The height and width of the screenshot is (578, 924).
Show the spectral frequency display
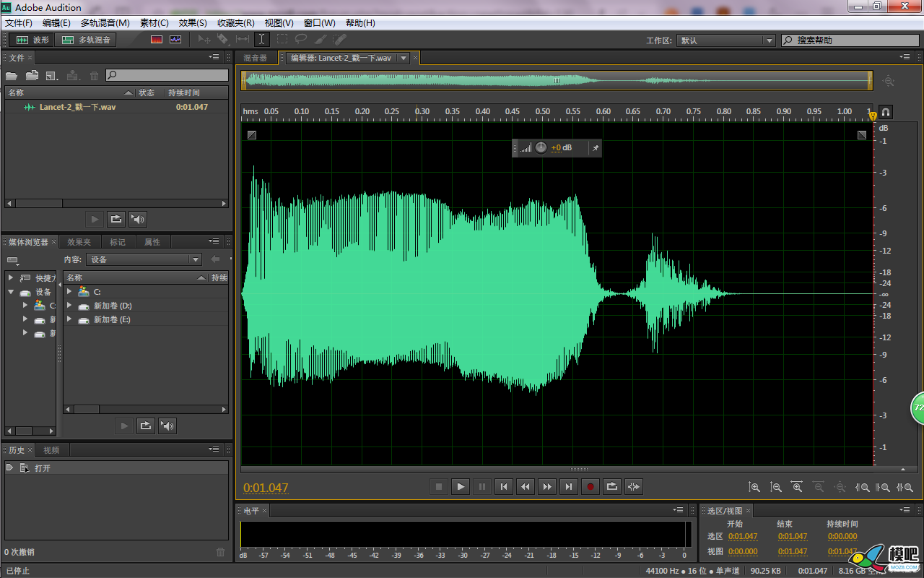coord(157,40)
